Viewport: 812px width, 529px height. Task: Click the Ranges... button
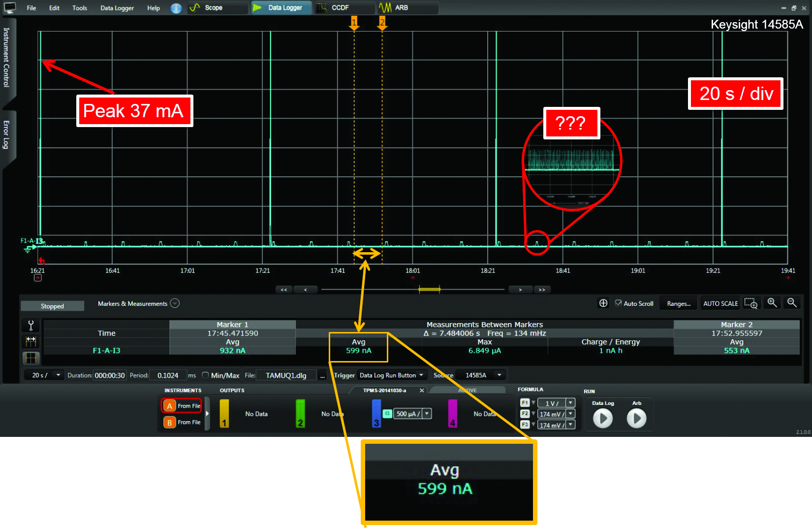(679, 303)
